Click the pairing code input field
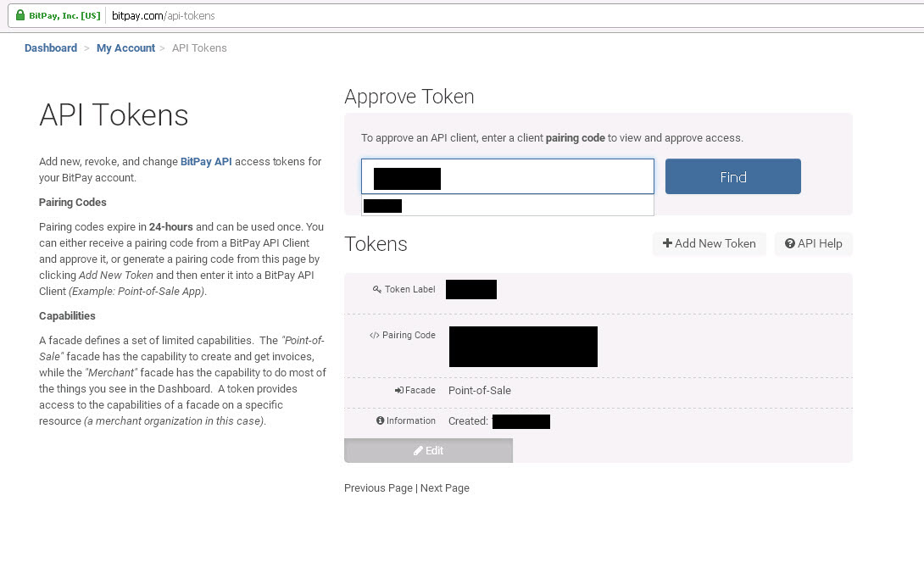This screenshot has height=579, width=924. click(x=508, y=176)
